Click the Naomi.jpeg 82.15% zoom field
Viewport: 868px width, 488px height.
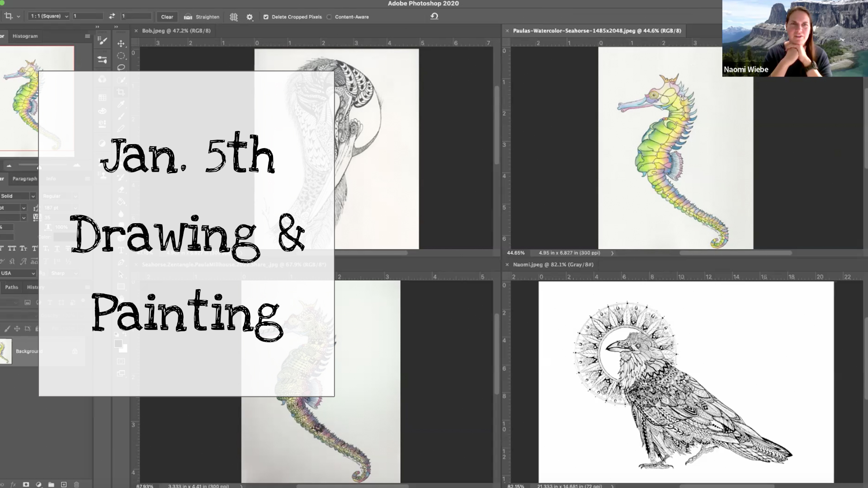click(516, 486)
